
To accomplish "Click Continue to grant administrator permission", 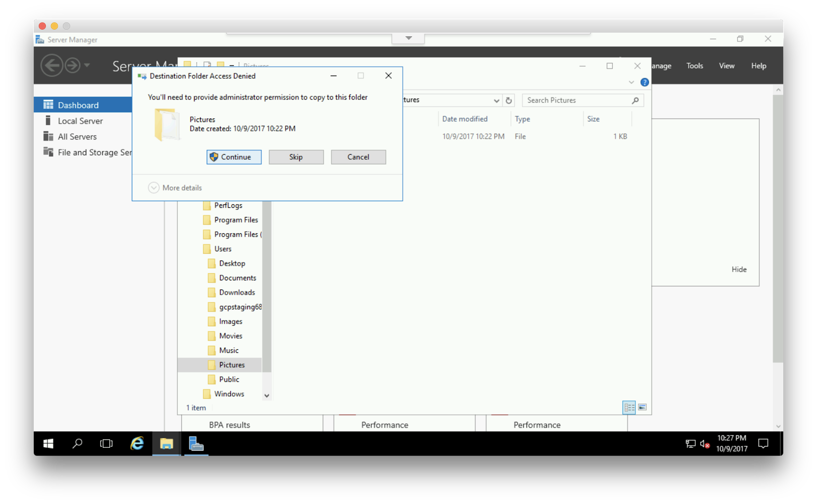I will [233, 157].
